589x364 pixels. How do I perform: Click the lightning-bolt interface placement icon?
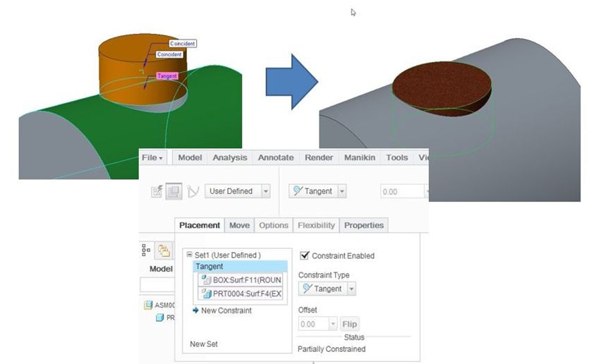157,191
